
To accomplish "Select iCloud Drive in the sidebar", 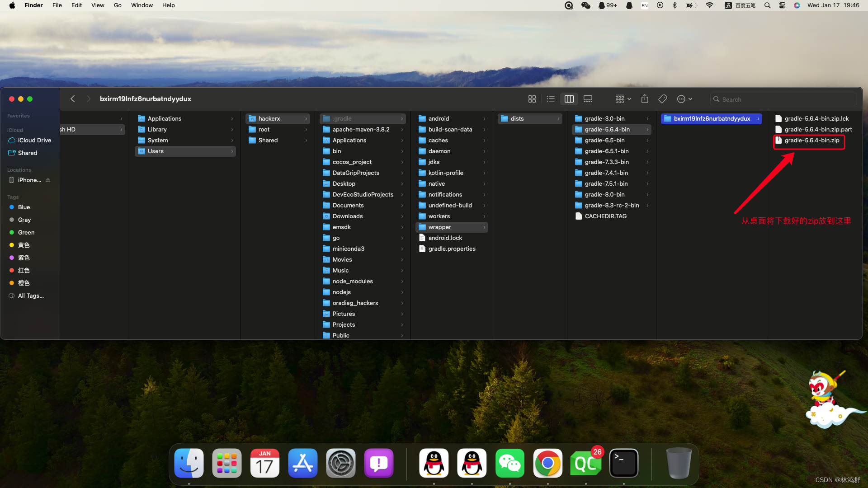I will click(34, 141).
